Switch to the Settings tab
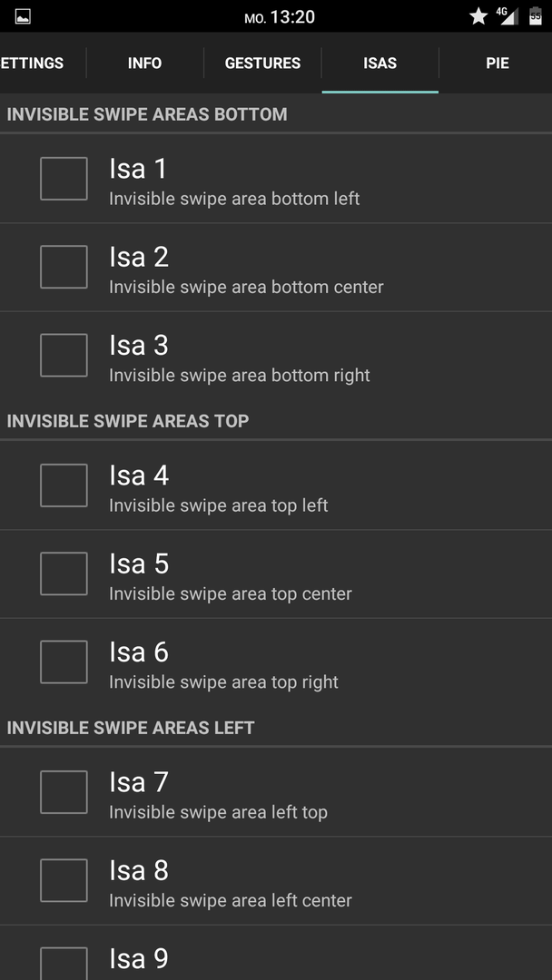552x980 pixels. [x=43, y=64]
